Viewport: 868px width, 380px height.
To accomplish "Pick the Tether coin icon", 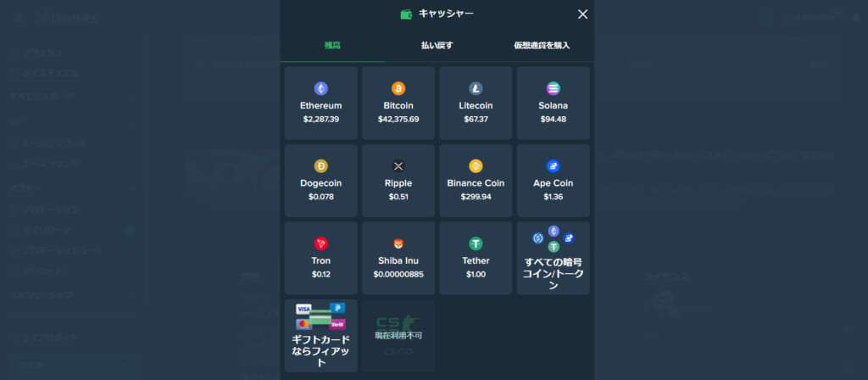I will point(476,243).
